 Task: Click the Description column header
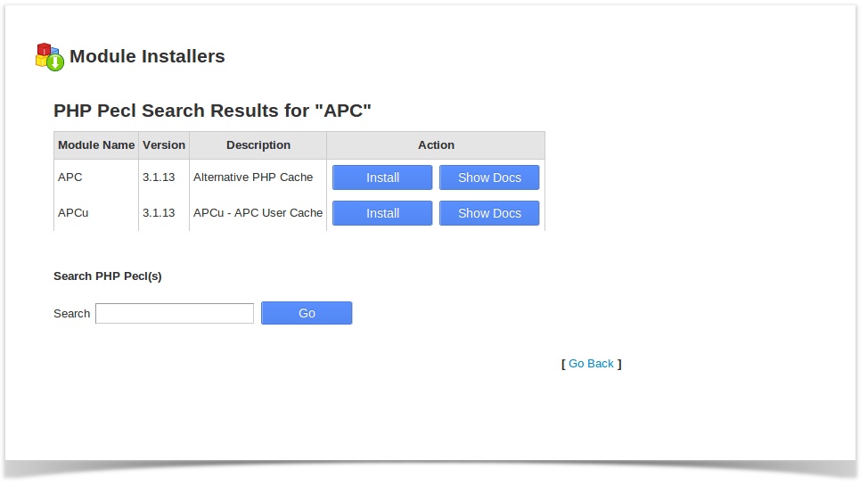point(258,145)
